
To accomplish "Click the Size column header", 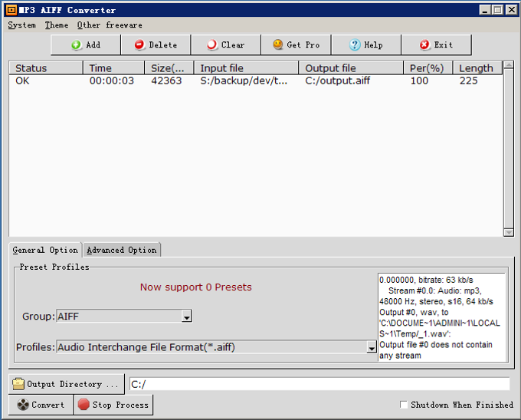I will [169, 67].
